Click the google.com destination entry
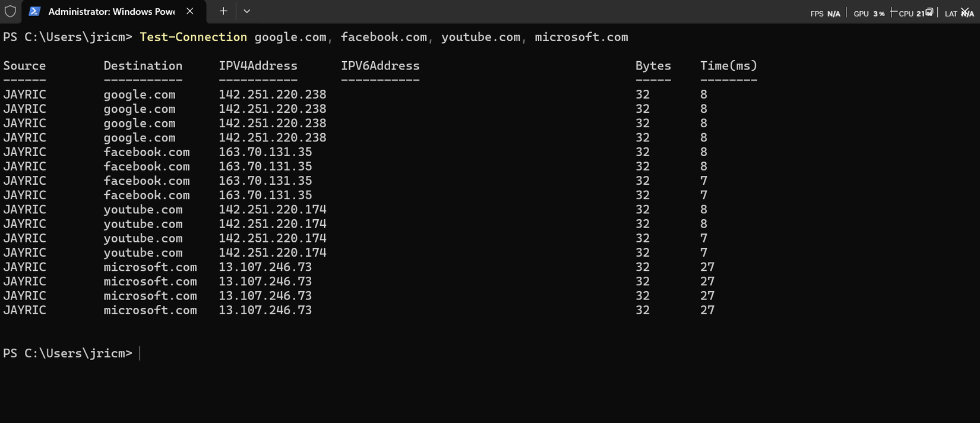 click(139, 94)
